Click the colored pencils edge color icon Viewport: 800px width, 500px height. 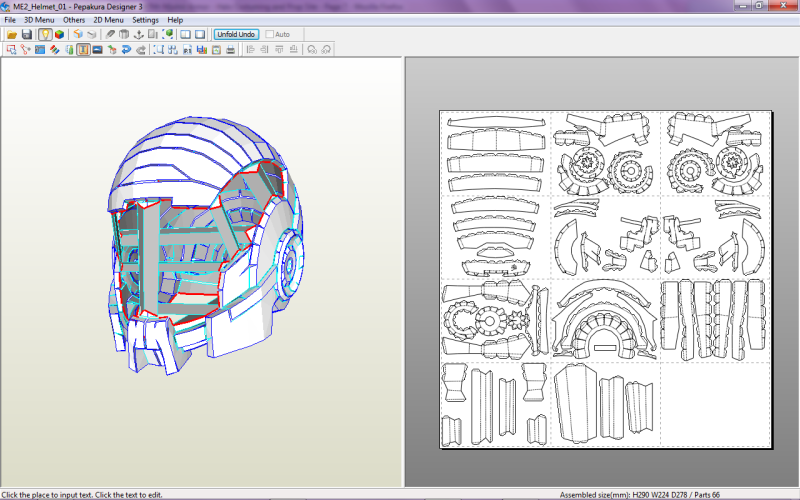click(55, 49)
